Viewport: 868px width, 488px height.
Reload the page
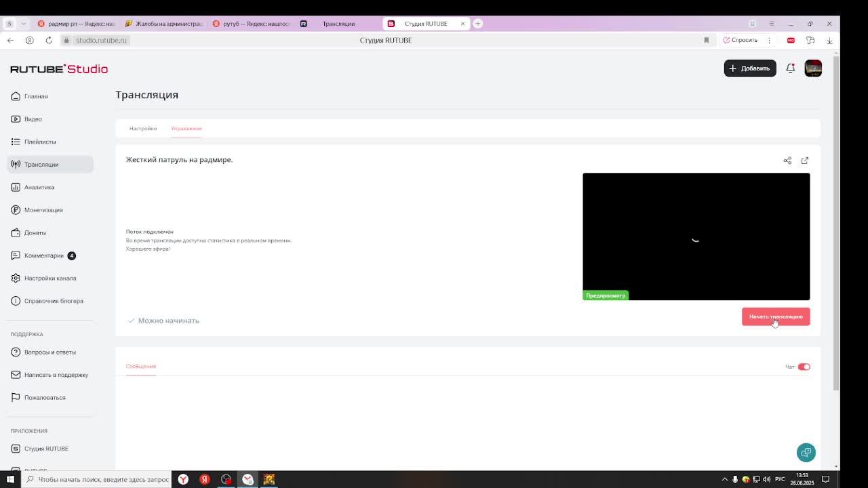49,40
